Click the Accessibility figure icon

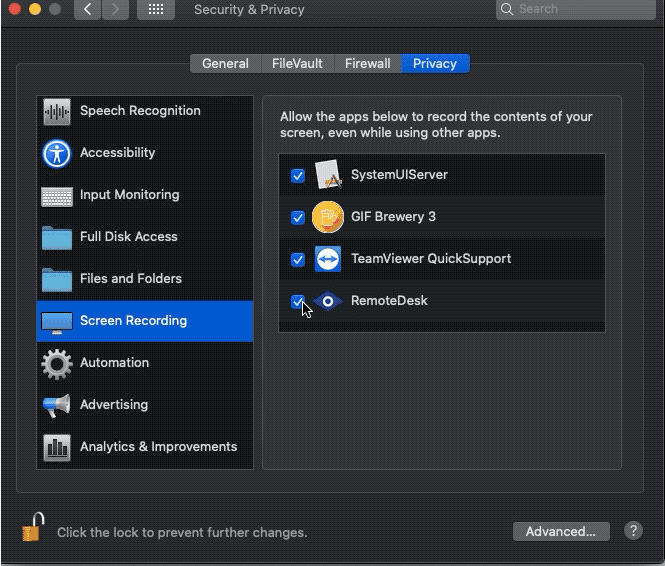tap(56, 153)
